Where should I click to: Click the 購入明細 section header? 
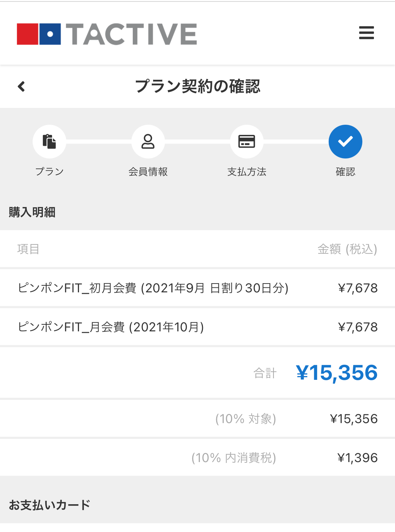point(32,212)
